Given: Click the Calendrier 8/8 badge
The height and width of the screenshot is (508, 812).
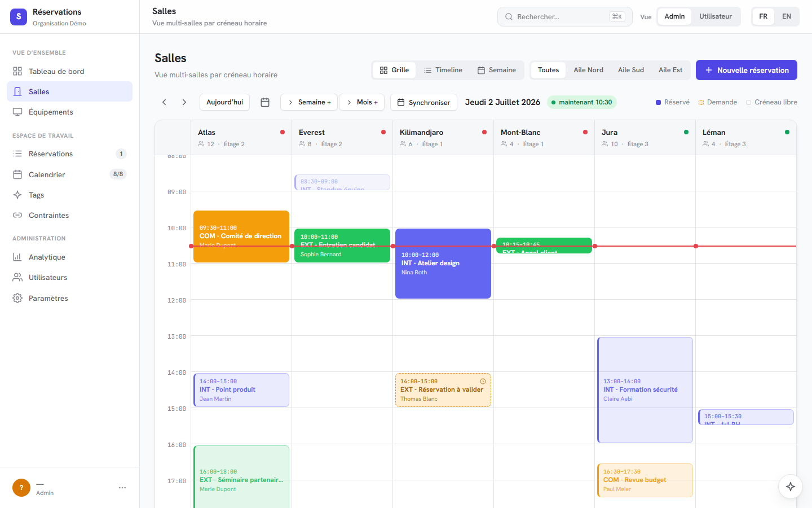Looking at the screenshot, I should [118, 174].
